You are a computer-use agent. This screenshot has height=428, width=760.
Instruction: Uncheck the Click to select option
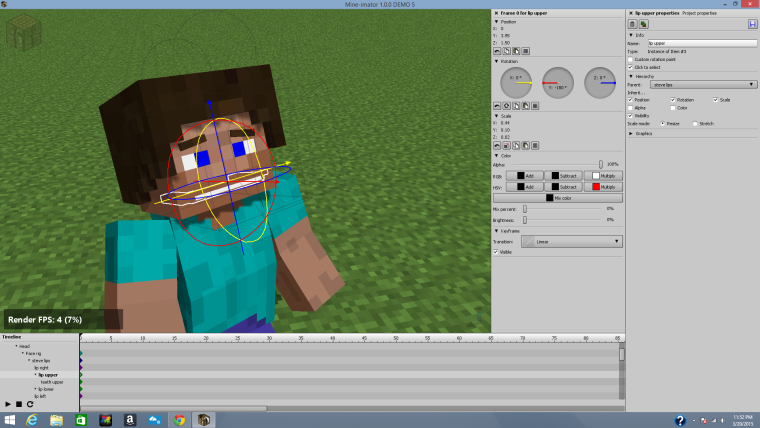[x=630, y=67]
